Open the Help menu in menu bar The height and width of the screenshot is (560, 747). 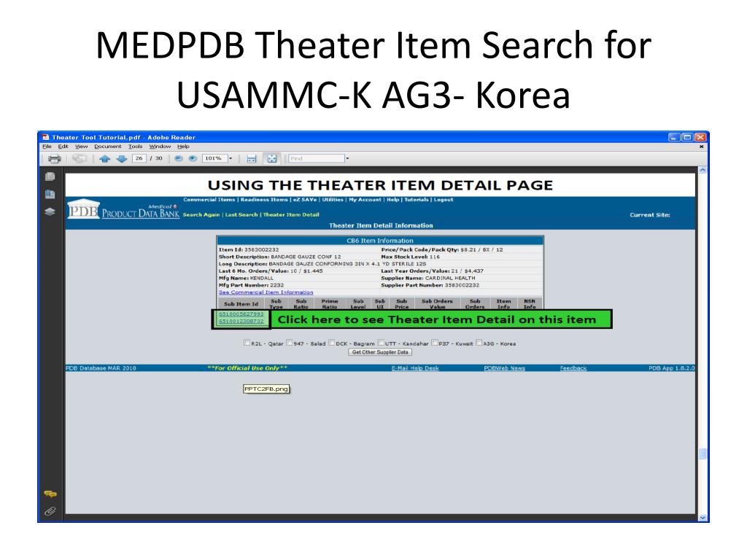pyautogui.click(x=183, y=147)
